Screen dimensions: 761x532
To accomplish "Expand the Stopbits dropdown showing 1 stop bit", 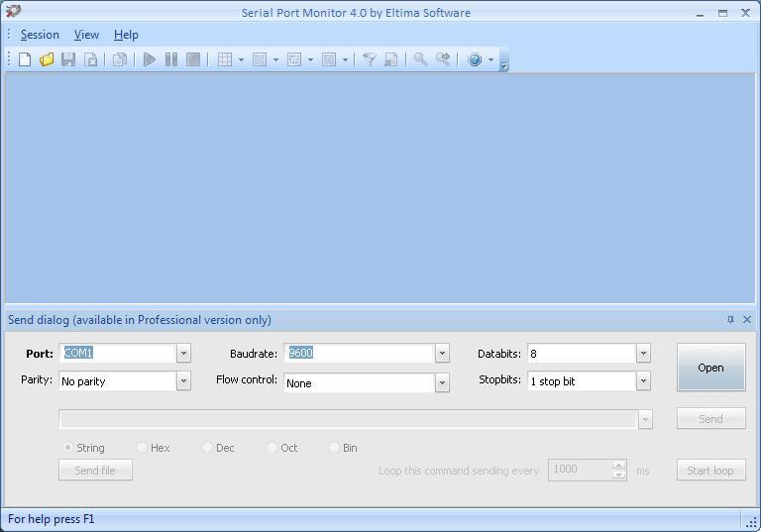I will pyautogui.click(x=643, y=381).
